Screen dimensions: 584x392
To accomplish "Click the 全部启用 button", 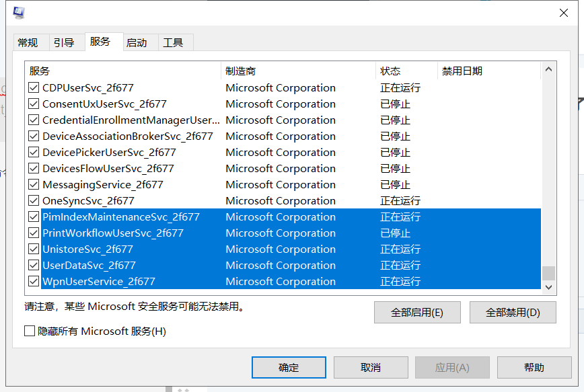I will coord(417,312).
